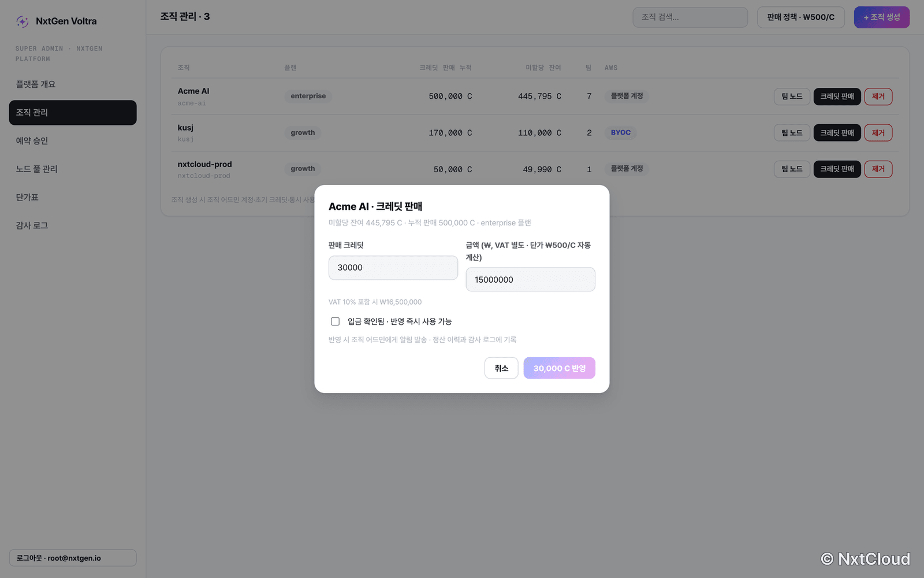The height and width of the screenshot is (578, 924).
Task: Open 감사 로그 in the sidebar
Action: coord(73,226)
